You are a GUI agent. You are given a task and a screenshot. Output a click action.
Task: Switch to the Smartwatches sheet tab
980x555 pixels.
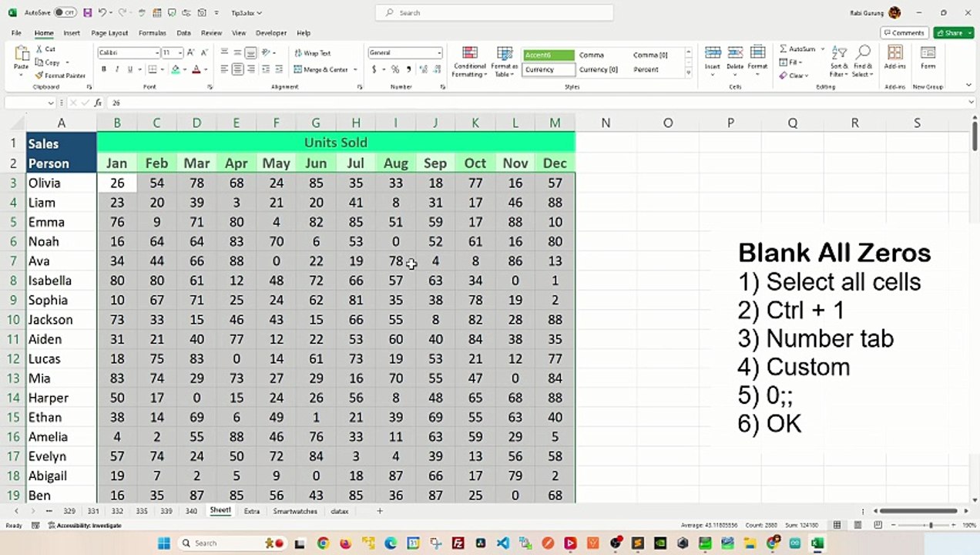click(294, 511)
